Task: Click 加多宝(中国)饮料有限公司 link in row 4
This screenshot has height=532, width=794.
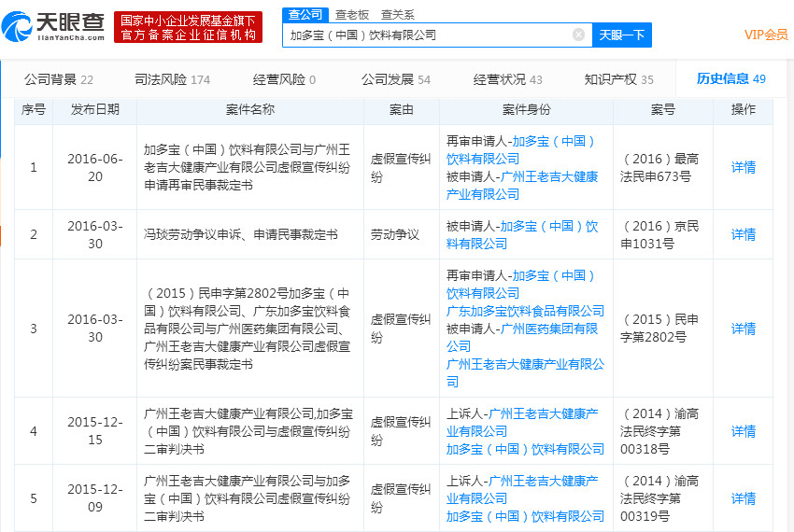Action: tap(525, 449)
